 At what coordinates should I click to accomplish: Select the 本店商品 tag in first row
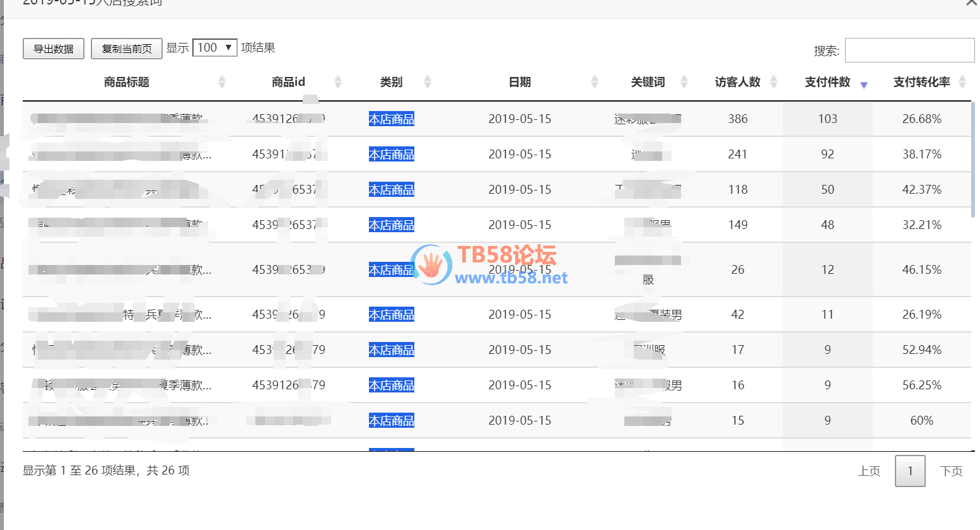coord(391,119)
